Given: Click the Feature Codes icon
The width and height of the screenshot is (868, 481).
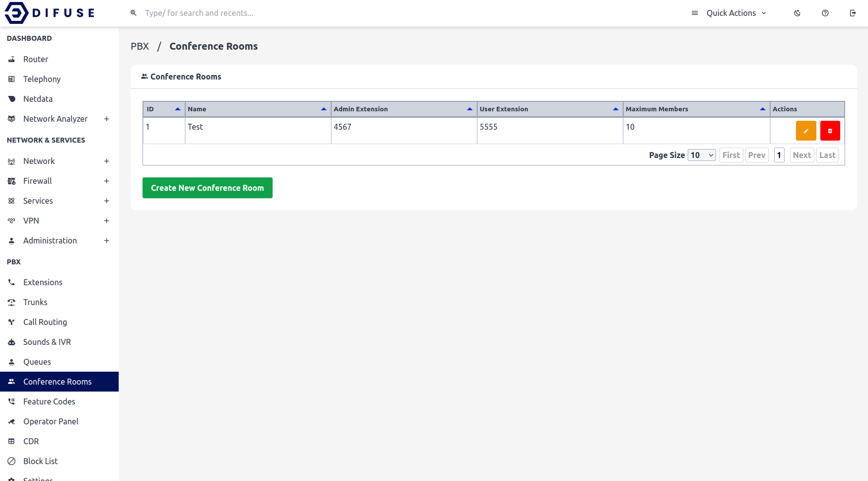Looking at the screenshot, I should click(11, 401).
